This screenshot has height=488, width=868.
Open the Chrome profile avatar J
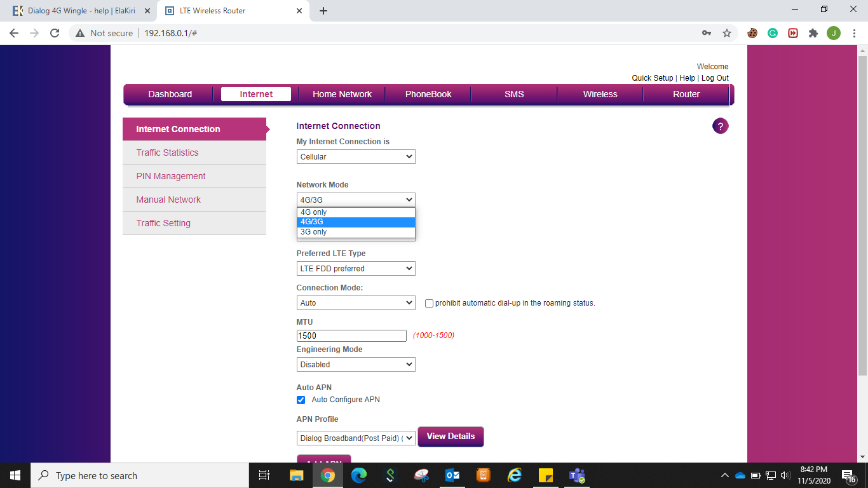[834, 33]
